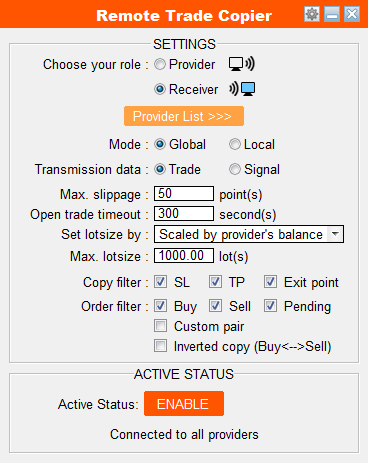This screenshot has height=463, width=368.
Task: Click the ENABLE active status button
Action: pyautogui.click(x=184, y=403)
